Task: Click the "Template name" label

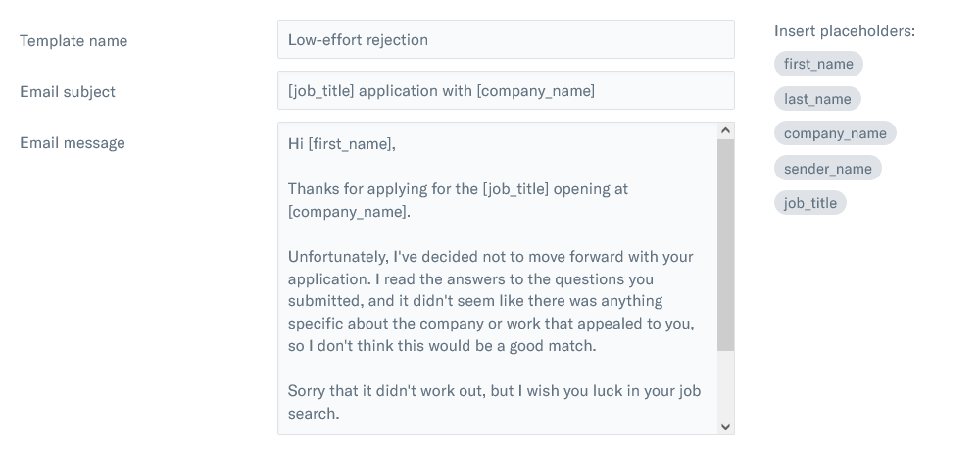Action: [x=73, y=41]
